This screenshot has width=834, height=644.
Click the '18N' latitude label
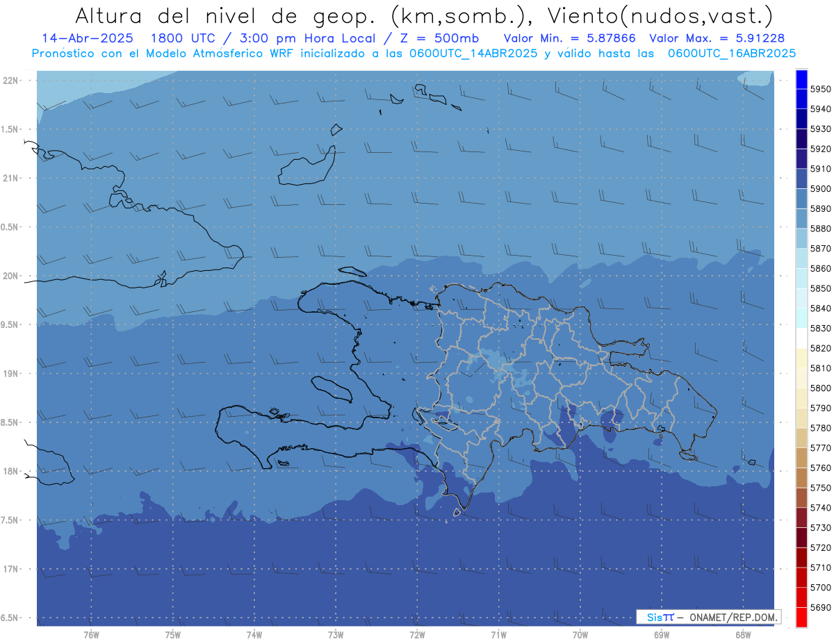10,472
